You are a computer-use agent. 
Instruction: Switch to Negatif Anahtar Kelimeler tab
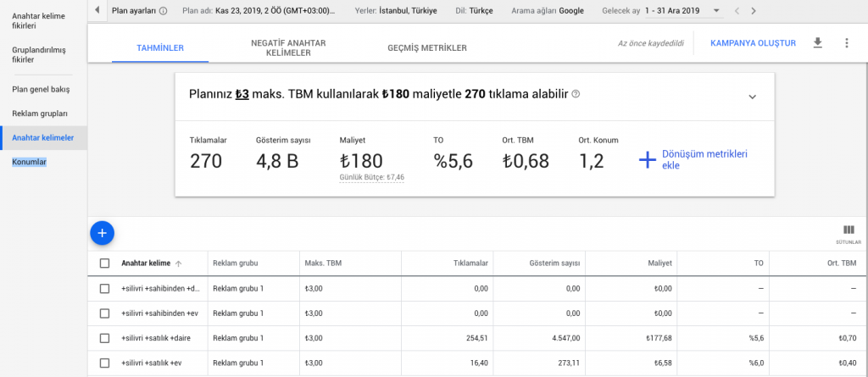(289, 47)
